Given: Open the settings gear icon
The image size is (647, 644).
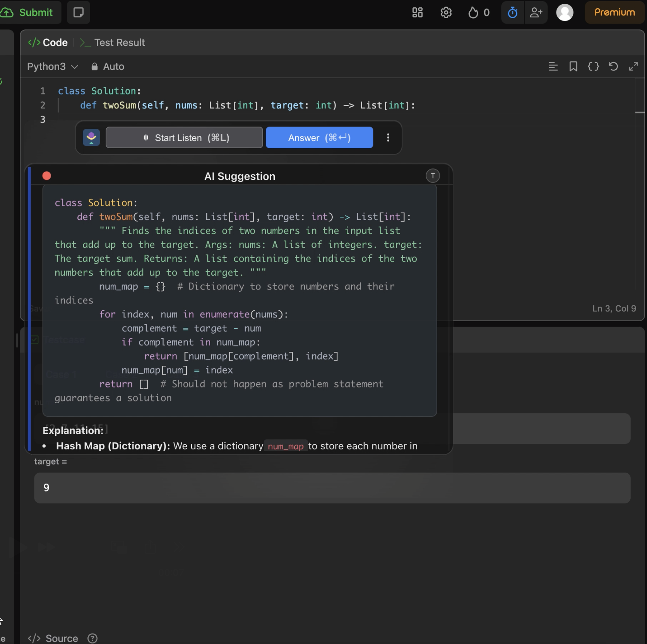Looking at the screenshot, I should pos(446,12).
